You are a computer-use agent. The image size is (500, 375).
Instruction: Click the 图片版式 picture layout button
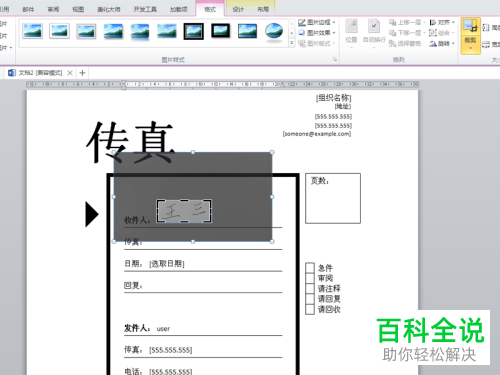coord(316,43)
